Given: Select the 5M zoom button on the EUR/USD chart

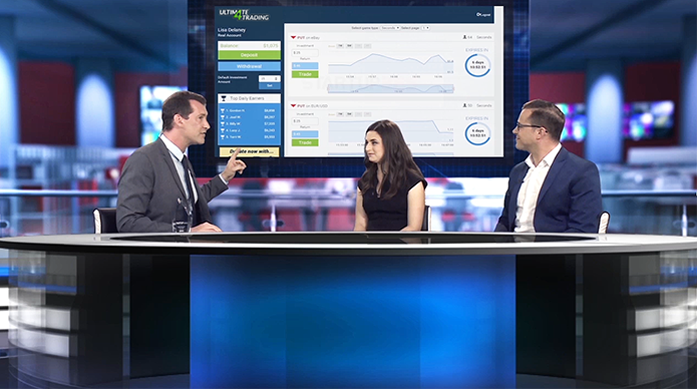Looking at the screenshot, I should click(x=349, y=114).
